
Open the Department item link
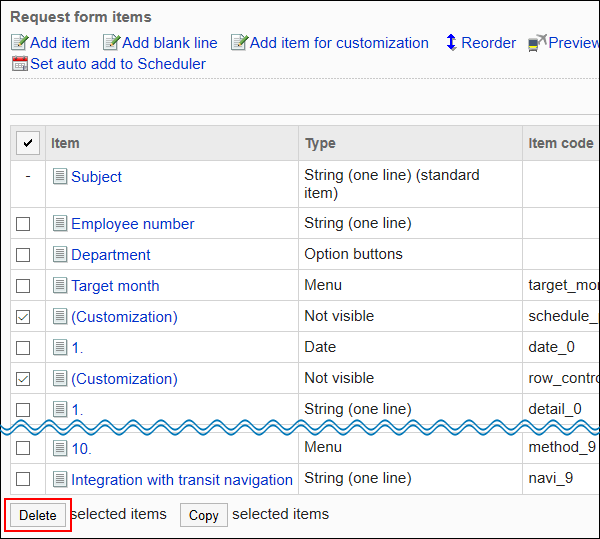point(111,255)
